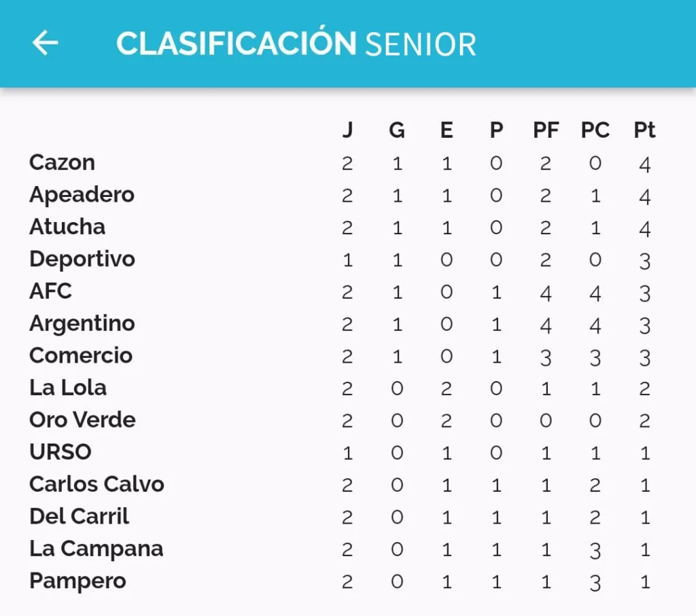Click the PF column header

[546, 130]
